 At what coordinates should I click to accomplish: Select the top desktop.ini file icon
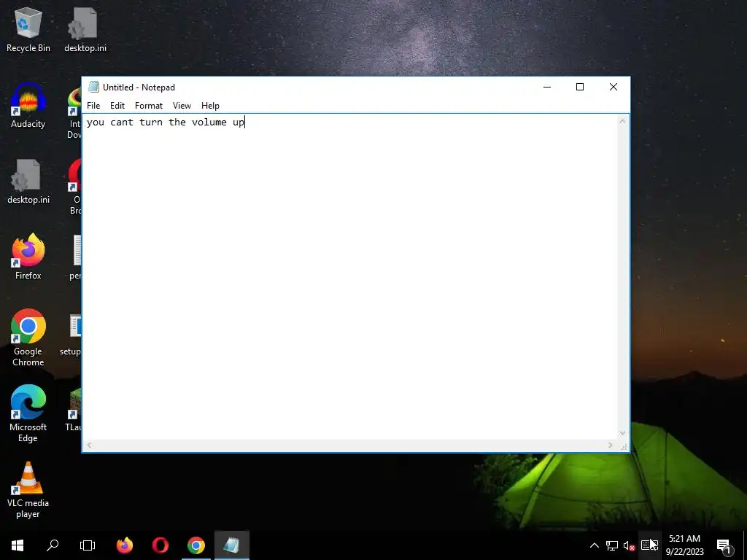coord(85,29)
